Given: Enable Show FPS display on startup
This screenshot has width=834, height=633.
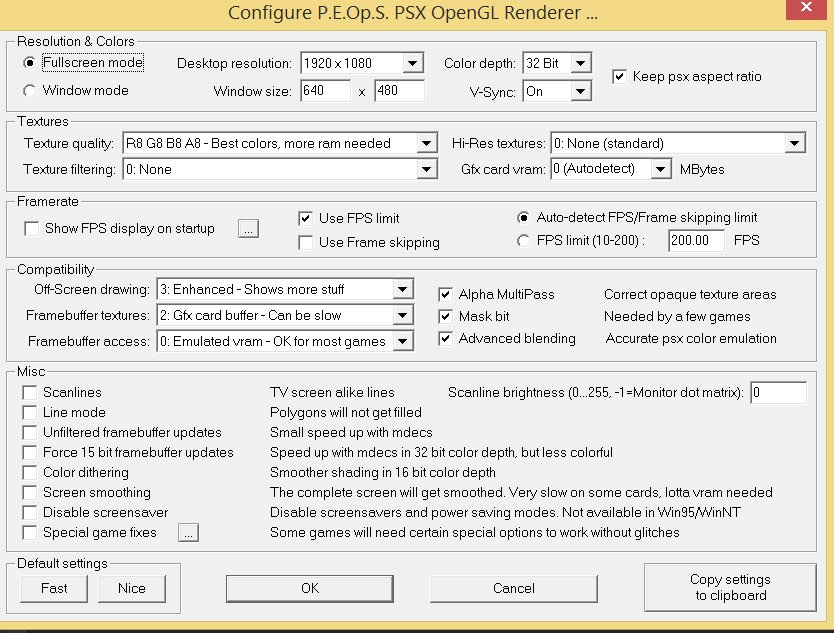Looking at the screenshot, I should (31, 229).
